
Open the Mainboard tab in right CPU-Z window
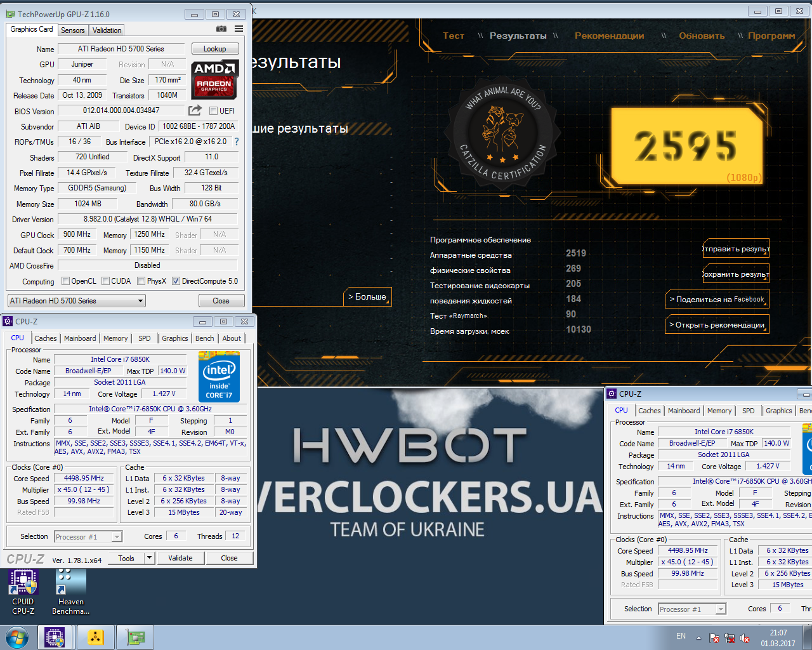click(684, 411)
